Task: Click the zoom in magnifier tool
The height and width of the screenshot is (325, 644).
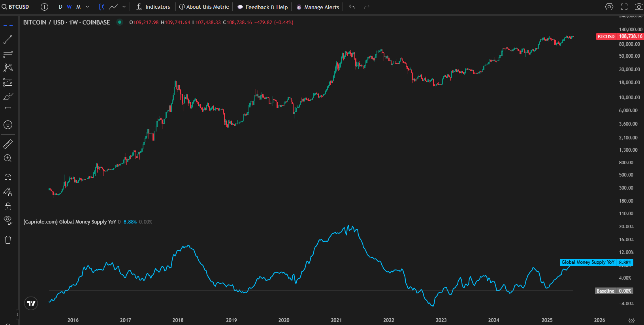Action: [8, 158]
